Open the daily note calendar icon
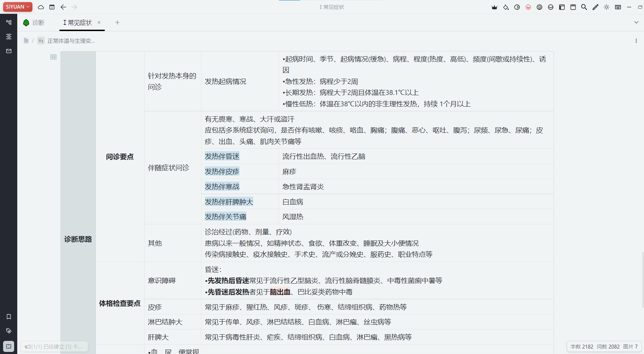Screen dimensions: 644x354 [x=52, y=7]
